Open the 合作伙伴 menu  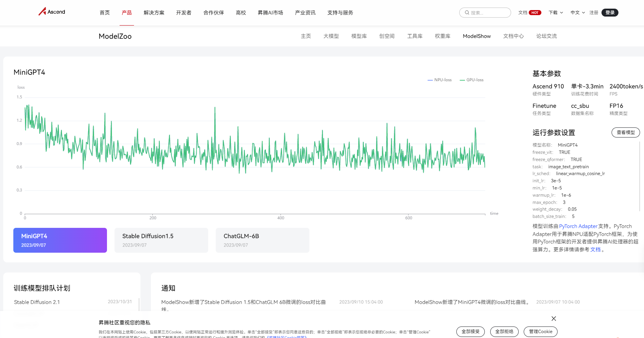[214, 13]
